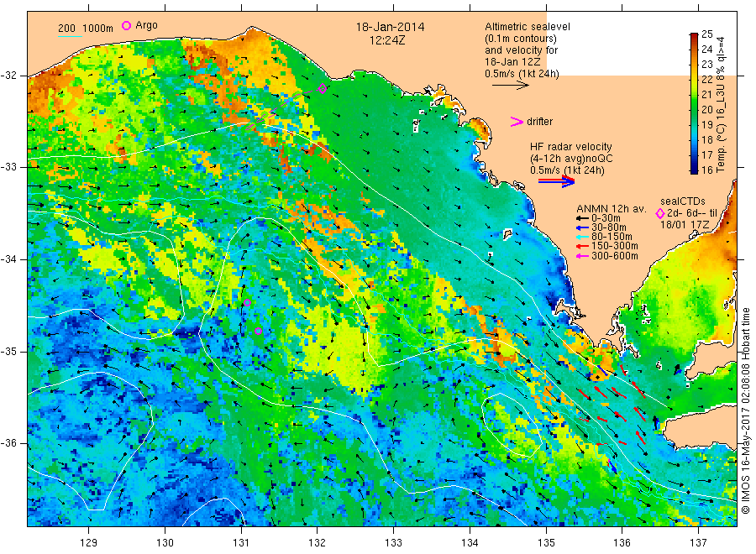Click the drifter magenta arrowhead legend icon
The width and height of the screenshot is (756, 554).
[517, 122]
